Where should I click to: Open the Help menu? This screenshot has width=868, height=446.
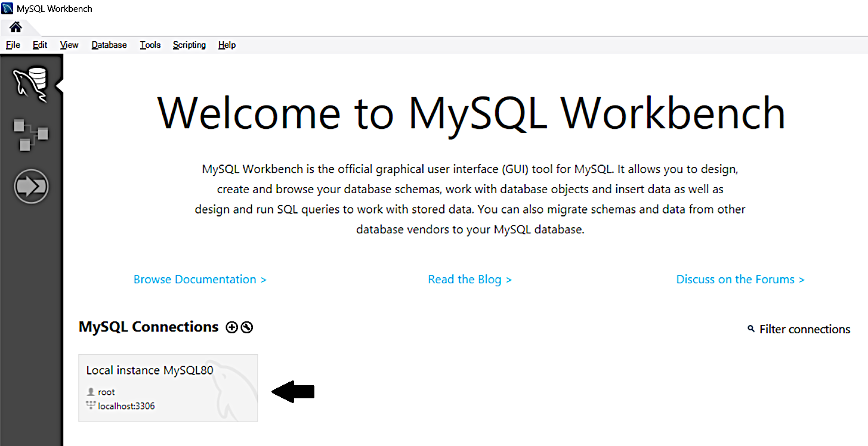point(227,45)
